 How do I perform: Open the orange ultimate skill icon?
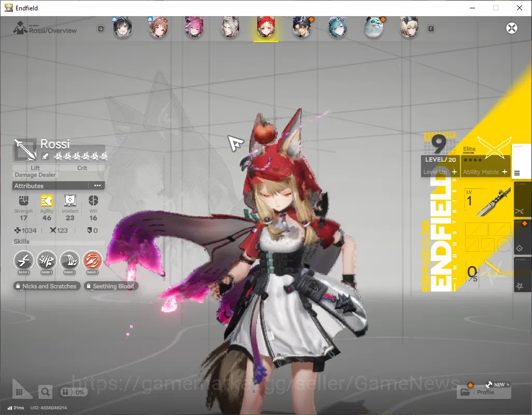click(x=92, y=261)
